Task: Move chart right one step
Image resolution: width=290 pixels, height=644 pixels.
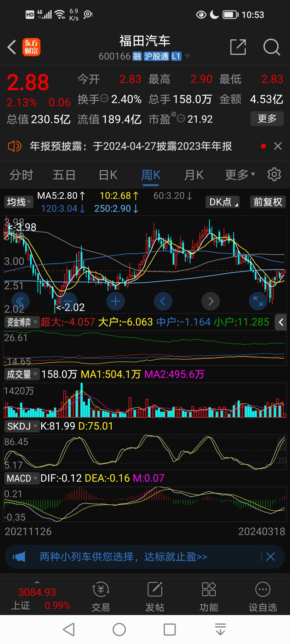Action: coord(211,301)
